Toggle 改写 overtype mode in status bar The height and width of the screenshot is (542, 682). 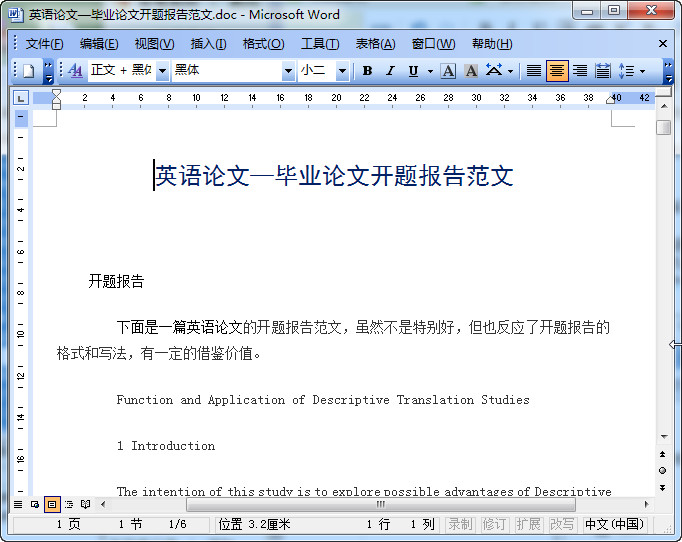tap(562, 524)
